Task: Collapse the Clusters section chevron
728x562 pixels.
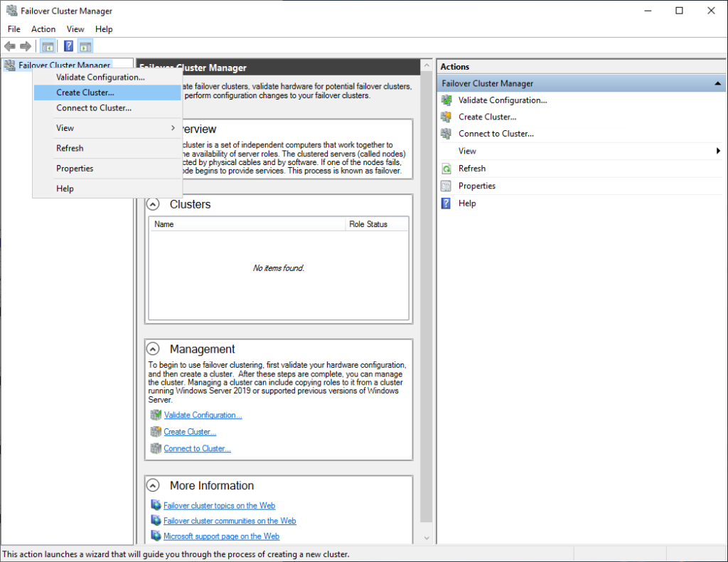Action: click(153, 204)
